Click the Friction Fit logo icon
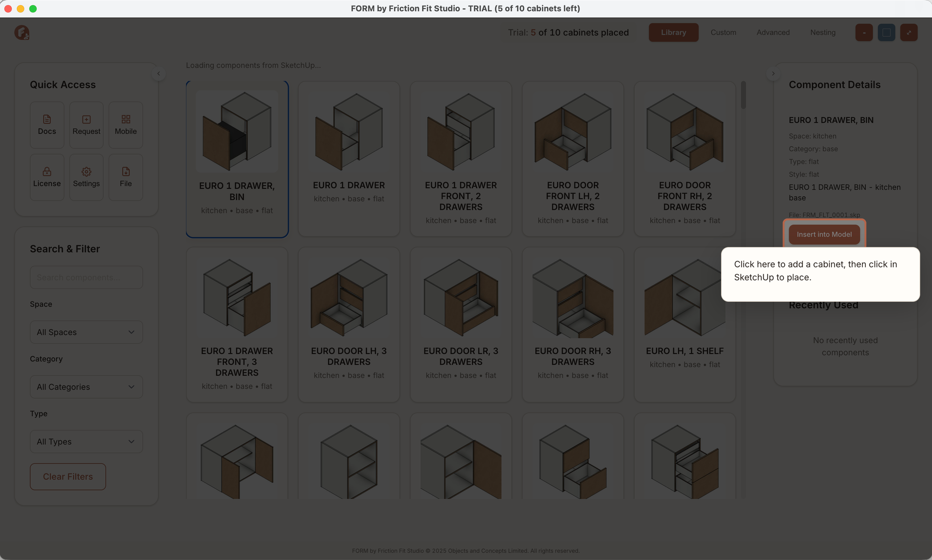Viewport: 932px width, 560px height. (x=22, y=33)
